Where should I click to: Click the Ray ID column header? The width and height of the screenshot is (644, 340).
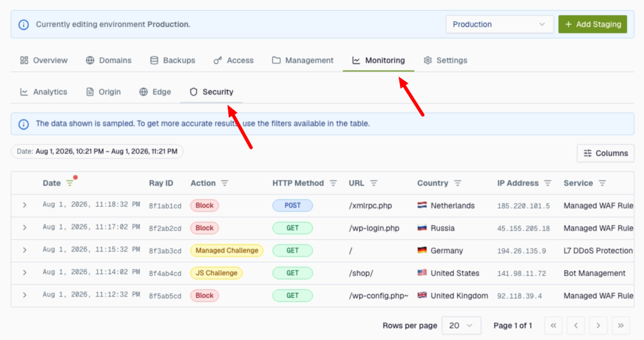(161, 183)
